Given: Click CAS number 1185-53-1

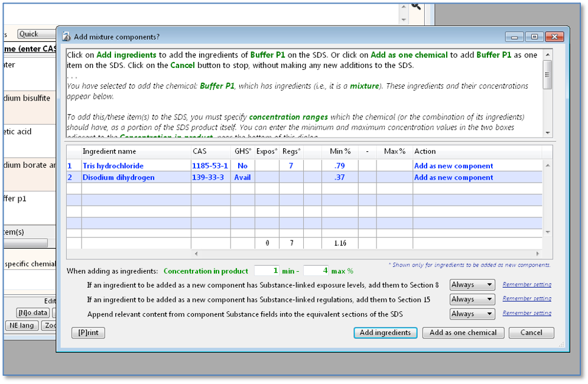Looking at the screenshot, I should [x=210, y=166].
